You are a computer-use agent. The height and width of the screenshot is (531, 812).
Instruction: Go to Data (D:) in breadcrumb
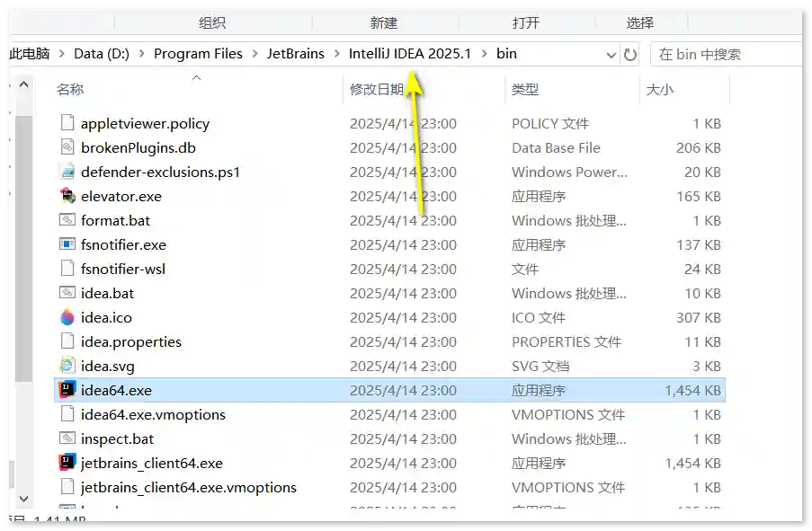tap(102, 54)
